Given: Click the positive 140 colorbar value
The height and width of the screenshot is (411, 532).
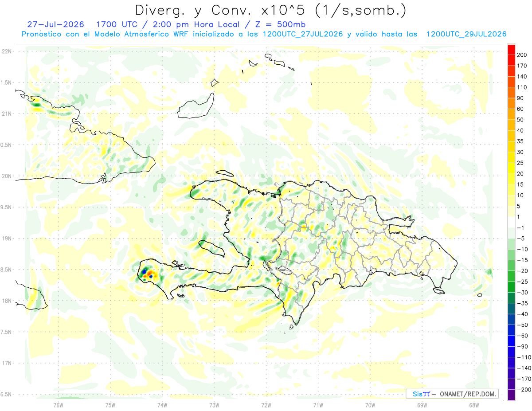Looking at the screenshot, I should point(522,76).
